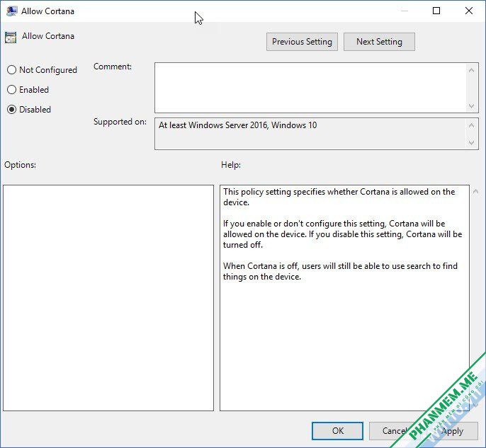
Task: Click the Allow Cortana title bar icon
Action: [11, 11]
